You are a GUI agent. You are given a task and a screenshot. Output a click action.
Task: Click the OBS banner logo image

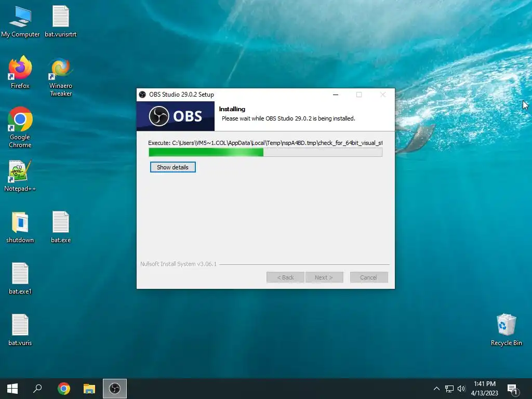click(176, 116)
